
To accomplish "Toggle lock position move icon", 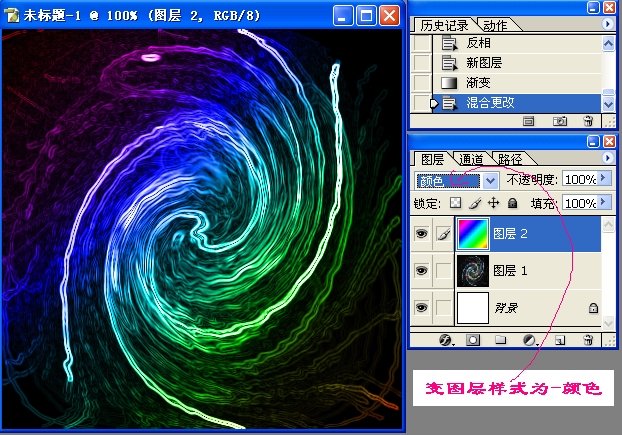I will pos(493,203).
